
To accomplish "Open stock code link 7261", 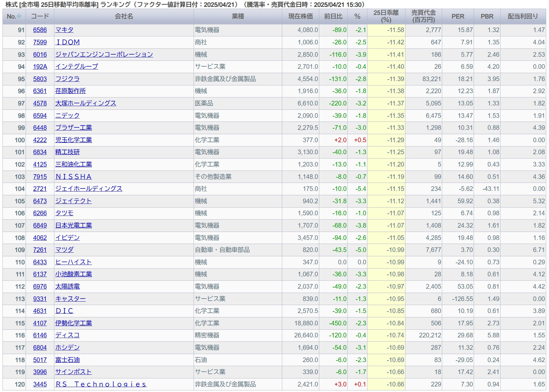I will [x=40, y=250].
